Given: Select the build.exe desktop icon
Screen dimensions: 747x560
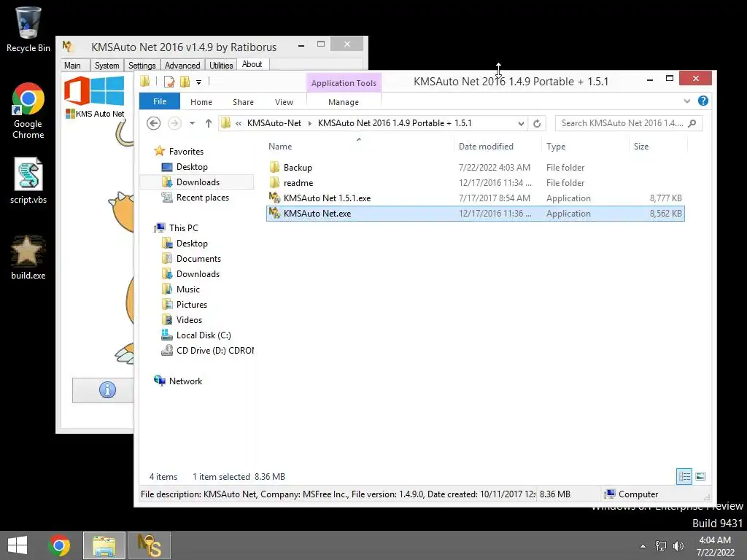Looking at the screenshot, I should (x=28, y=257).
